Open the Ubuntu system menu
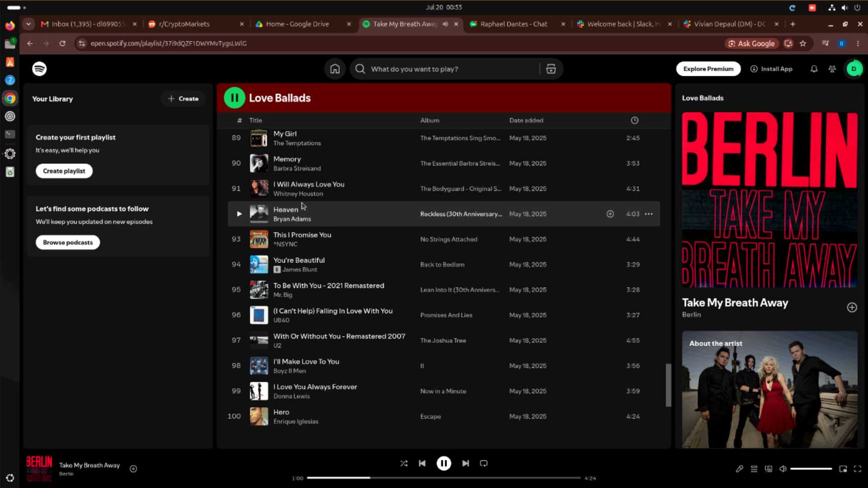Viewport: 868px width, 488px height. [844, 8]
